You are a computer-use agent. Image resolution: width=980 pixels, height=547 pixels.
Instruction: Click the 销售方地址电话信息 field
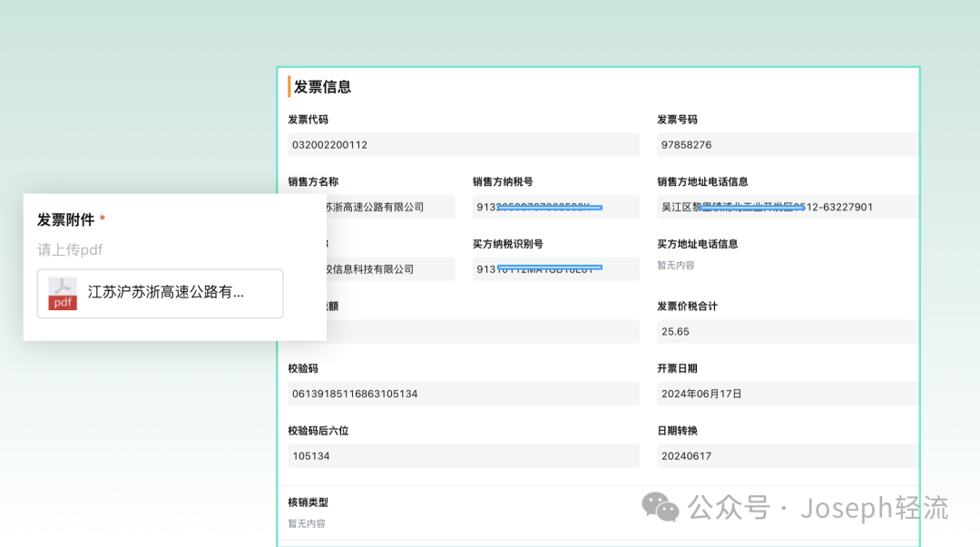click(x=788, y=207)
